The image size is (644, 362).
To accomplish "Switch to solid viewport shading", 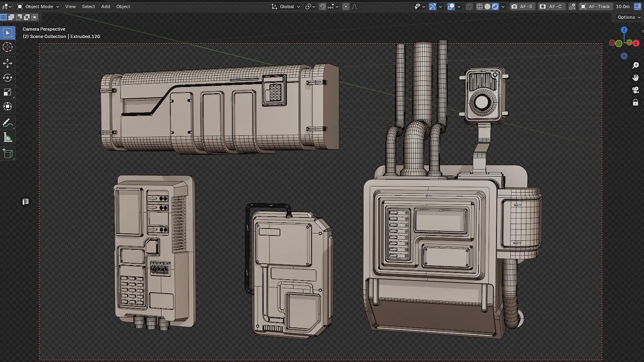I will 487,6.
